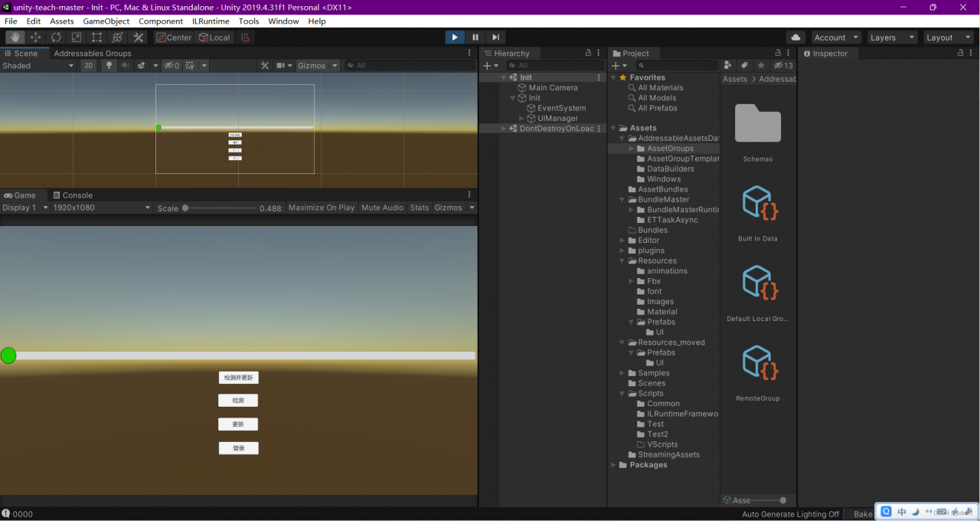Click the Stats button in Game view
The height and width of the screenshot is (521, 980).
(419, 208)
